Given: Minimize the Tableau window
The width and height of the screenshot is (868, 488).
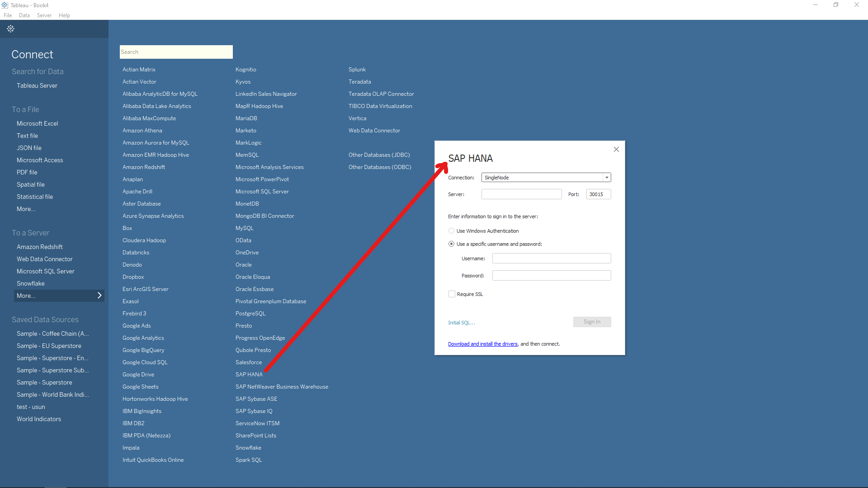Looking at the screenshot, I should (x=816, y=5).
